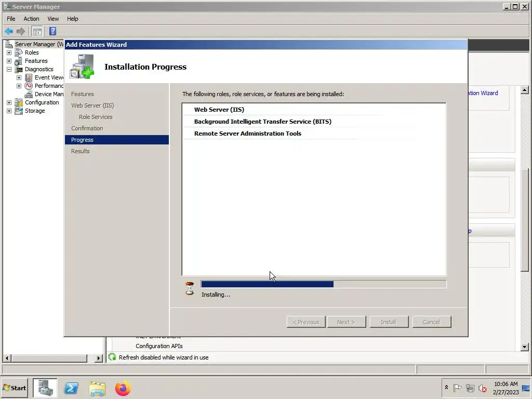The image size is (532, 399).
Task: Click the hourglass installing icon
Action: (190, 288)
